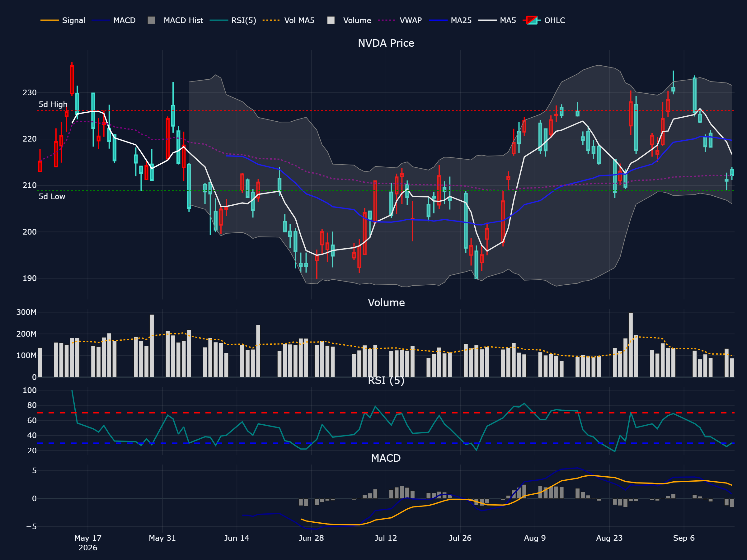Click the "Jun 14" date axis label

pyautogui.click(x=237, y=538)
